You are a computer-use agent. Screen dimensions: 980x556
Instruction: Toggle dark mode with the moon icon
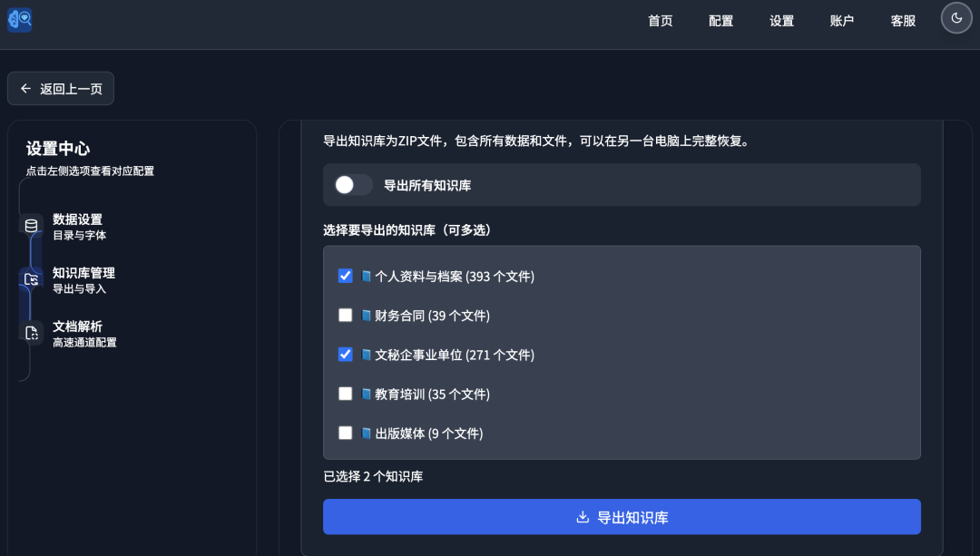click(956, 17)
